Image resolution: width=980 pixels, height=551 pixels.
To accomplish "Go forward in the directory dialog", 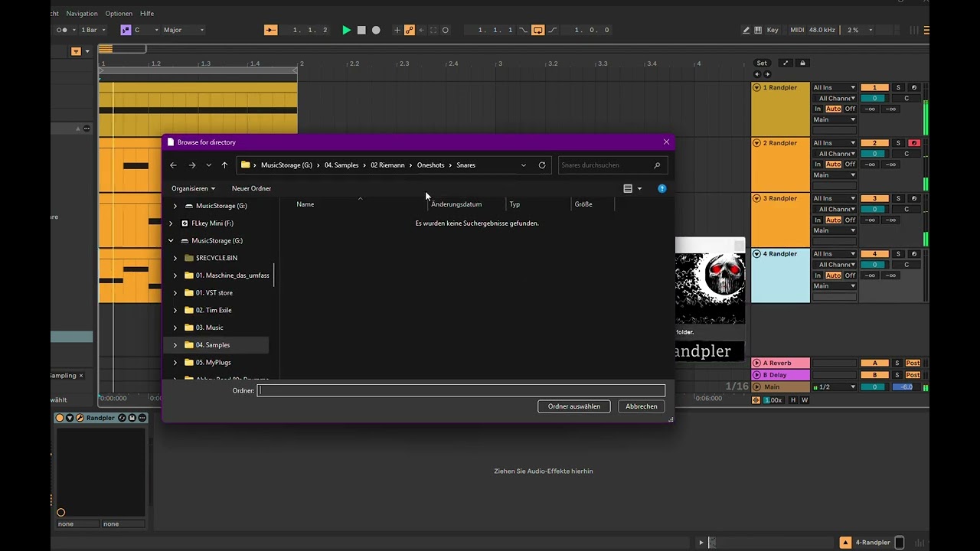I will click(192, 165).
